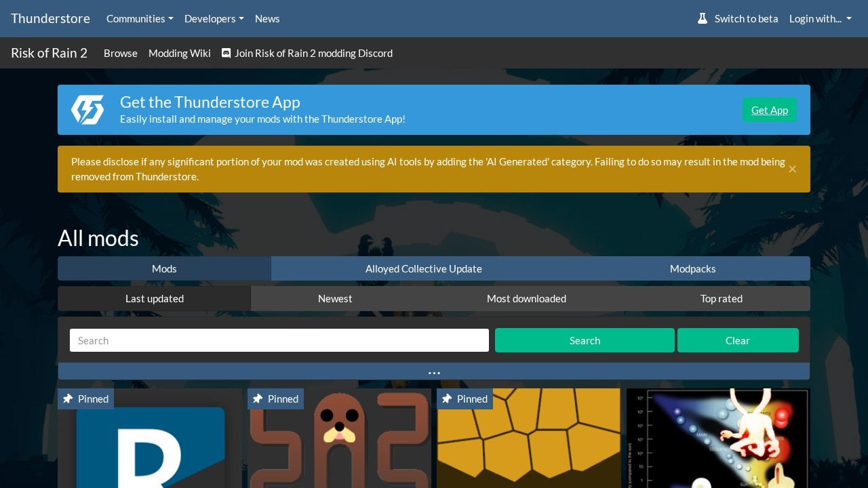This screenshot has width=868, height=488.
Task: Open the Login with... dropdown
Action: point(821,18)
